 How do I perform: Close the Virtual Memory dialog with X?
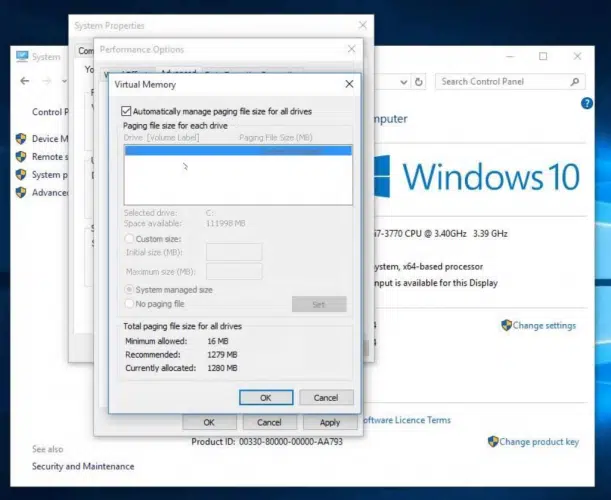[350, 84]
